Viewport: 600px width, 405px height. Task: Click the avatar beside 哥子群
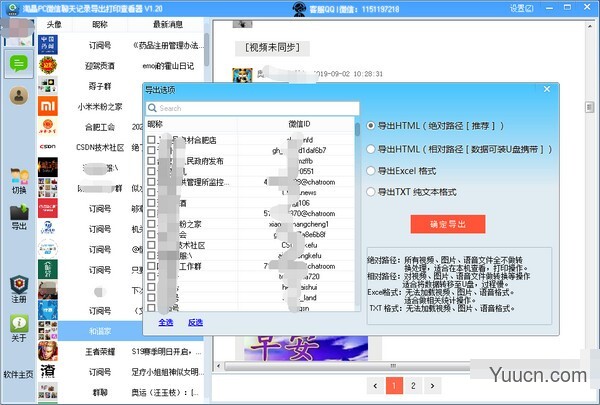pos(48,86)
